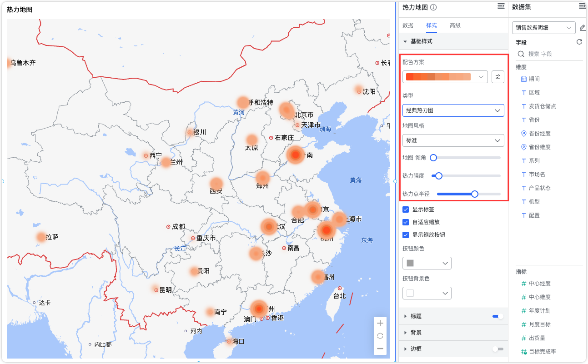Viewport: 588px width, 364px height.
Task: Click the geo location icon before 省份经度
Action: (523, 133)
